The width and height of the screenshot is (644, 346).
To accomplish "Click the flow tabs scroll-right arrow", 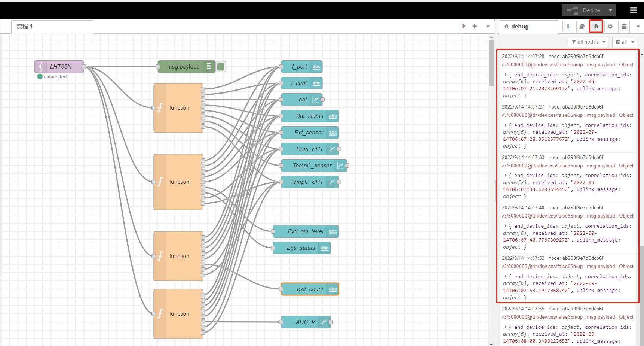I will pos(464,26).
